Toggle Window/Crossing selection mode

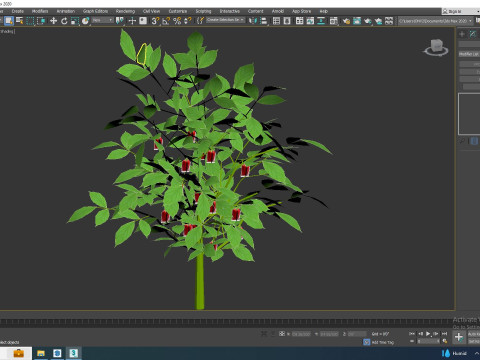tap(41, 21)
